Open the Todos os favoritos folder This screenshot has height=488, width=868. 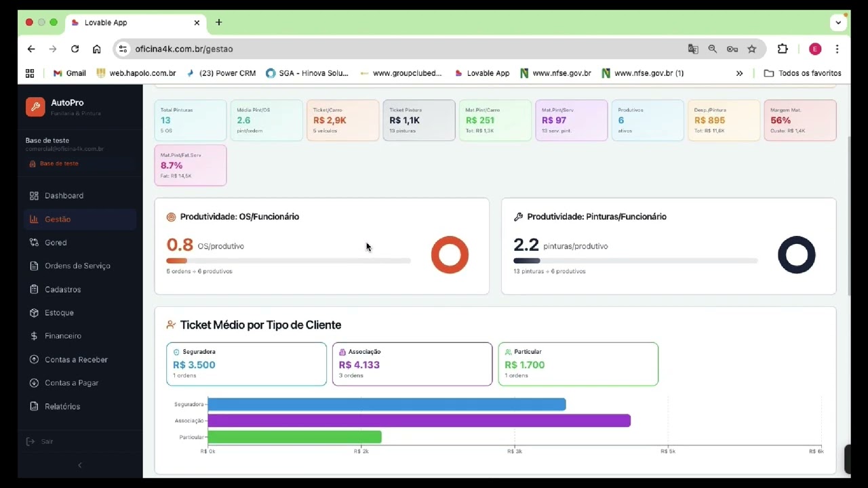click(x=802, y=73)
